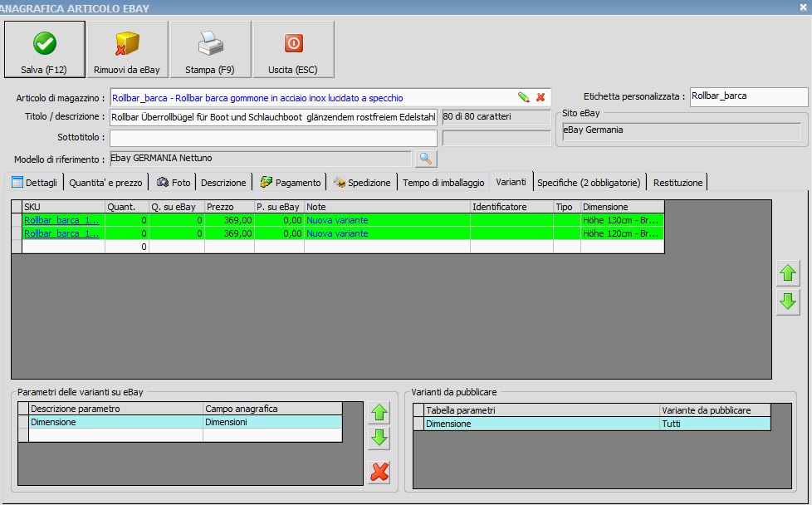Switch to Quantita' e prezzo tab
Image resolution: width=812 pixels, height=505 pixels.
point(105,183)
